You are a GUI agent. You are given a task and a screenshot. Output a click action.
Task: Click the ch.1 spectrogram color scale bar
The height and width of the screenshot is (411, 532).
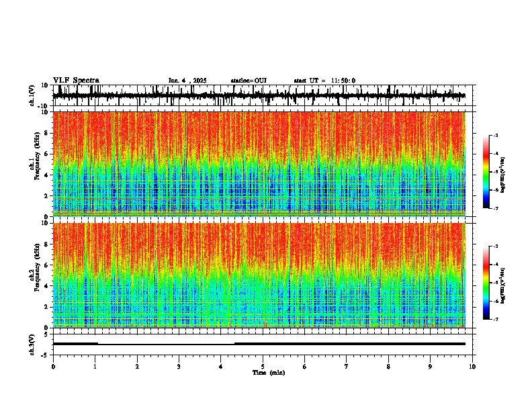coord(486,172)
